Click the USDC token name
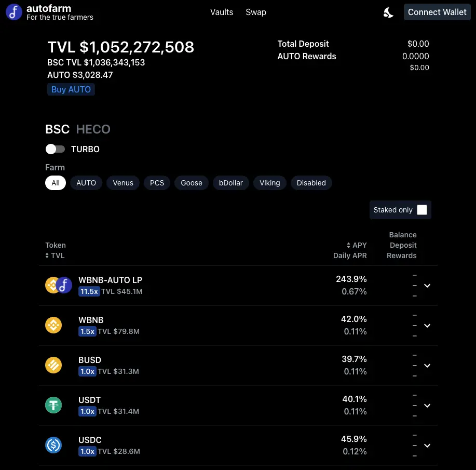Image resolution: width=476 pixels, height=470 pixels. (90, 440)
